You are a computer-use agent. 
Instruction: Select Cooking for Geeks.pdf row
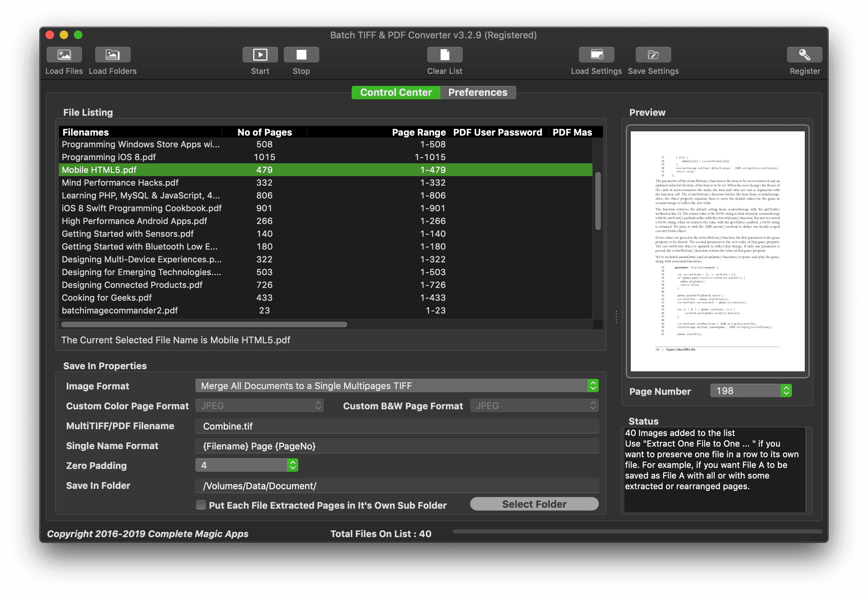point(325,297)
